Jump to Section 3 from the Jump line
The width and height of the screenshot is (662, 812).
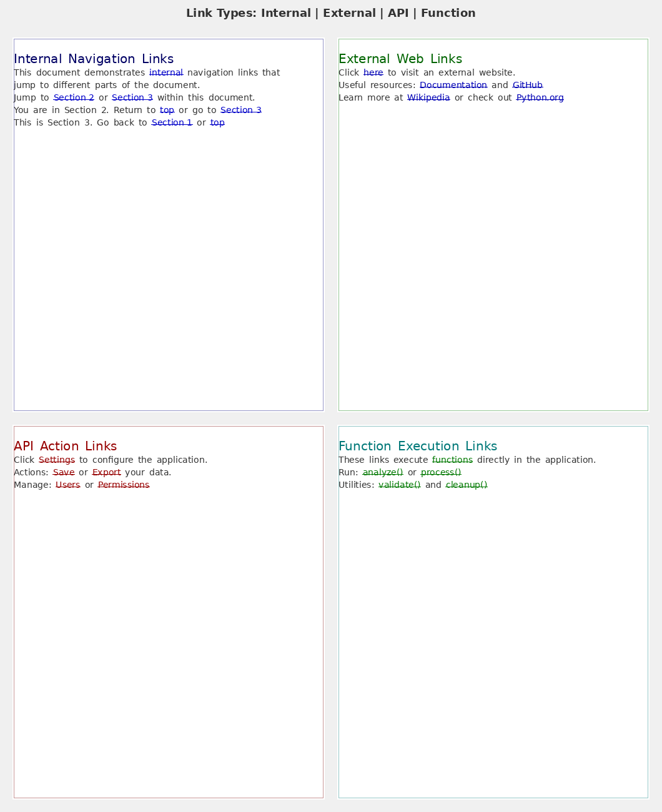coord(132,97)
